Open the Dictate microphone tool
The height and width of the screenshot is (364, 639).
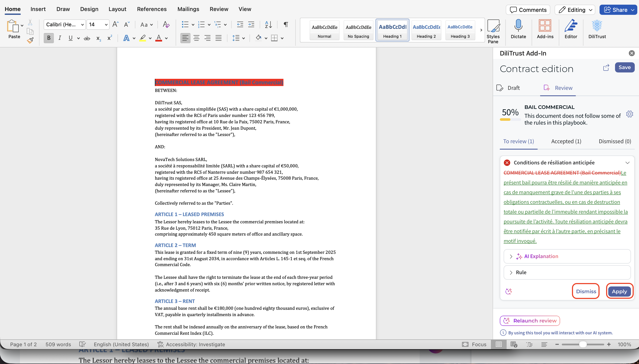coord(518,29)
